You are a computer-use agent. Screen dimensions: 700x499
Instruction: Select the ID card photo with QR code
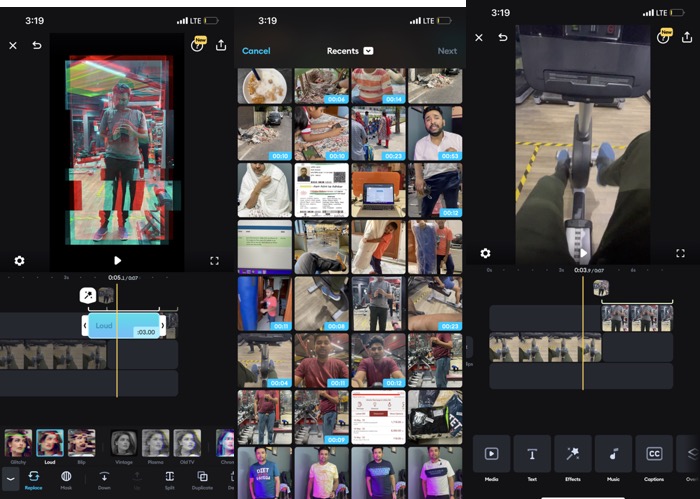point(321,190)
